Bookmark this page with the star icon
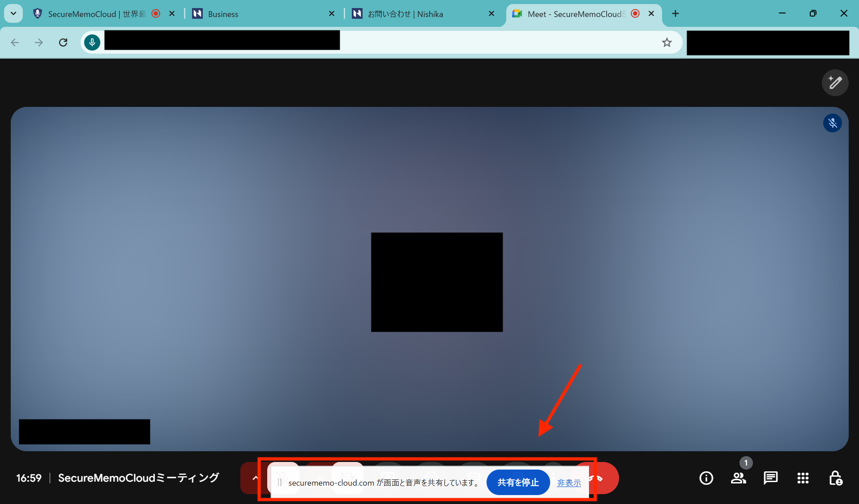The width and height of the screenshot is (859, 504). click(x=667, y=42)
